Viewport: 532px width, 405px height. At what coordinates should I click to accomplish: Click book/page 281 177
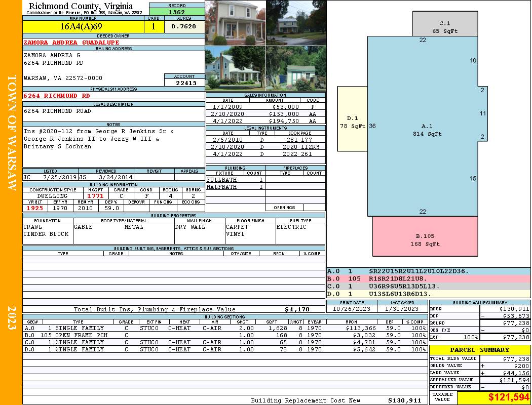(299, 140)
